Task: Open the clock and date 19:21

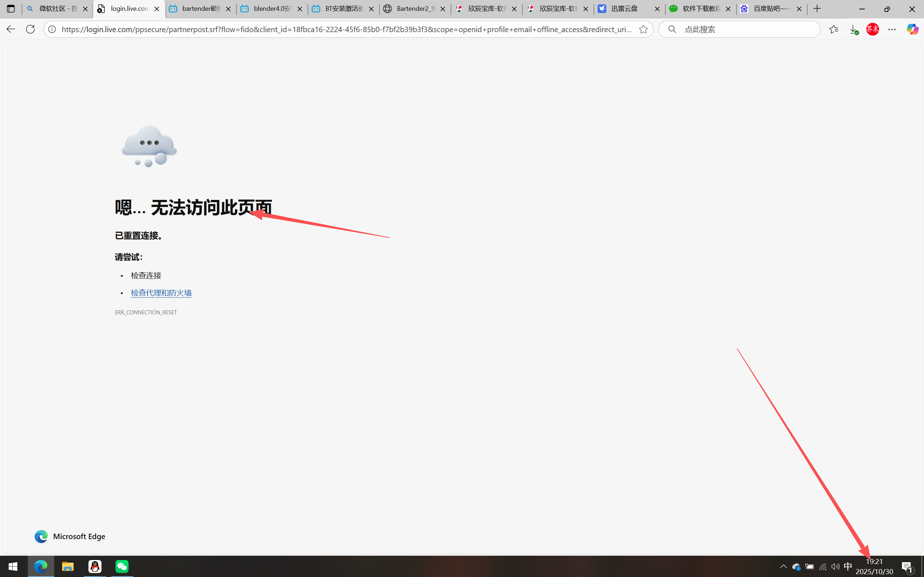Action: click(875, 566)
